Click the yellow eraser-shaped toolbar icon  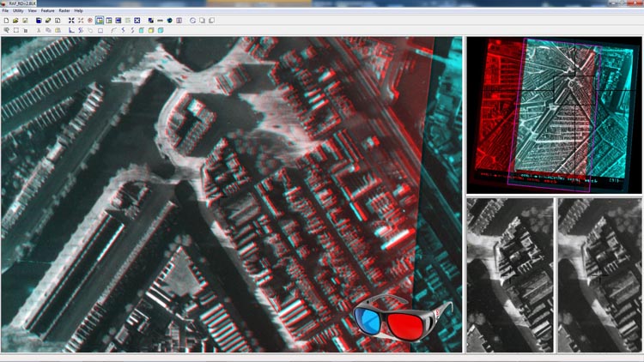(x=48, y=21)
